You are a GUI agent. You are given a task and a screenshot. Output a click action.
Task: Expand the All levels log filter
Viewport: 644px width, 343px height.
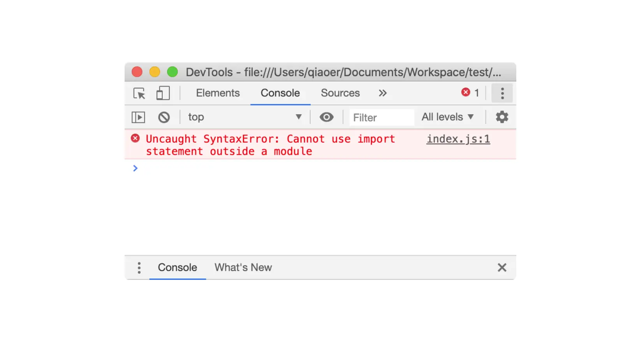tap(447, 117)
